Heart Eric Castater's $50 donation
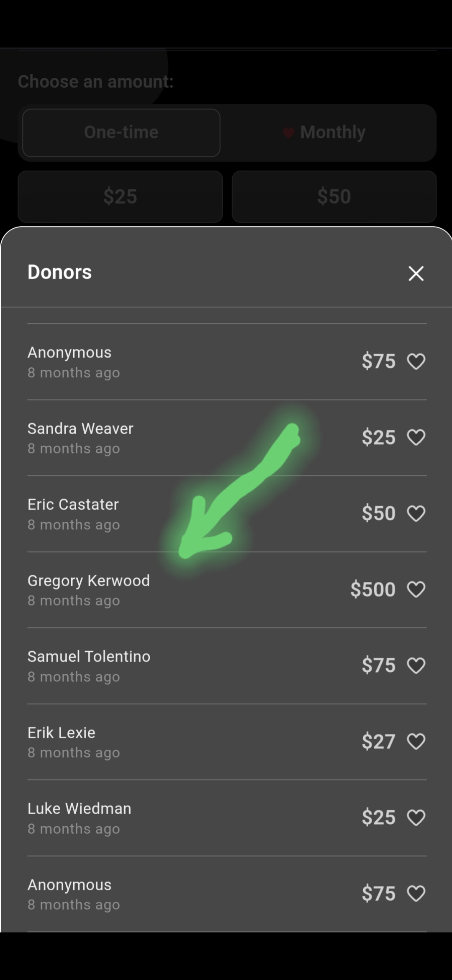452x980 pixels. (x=416, y=513)
